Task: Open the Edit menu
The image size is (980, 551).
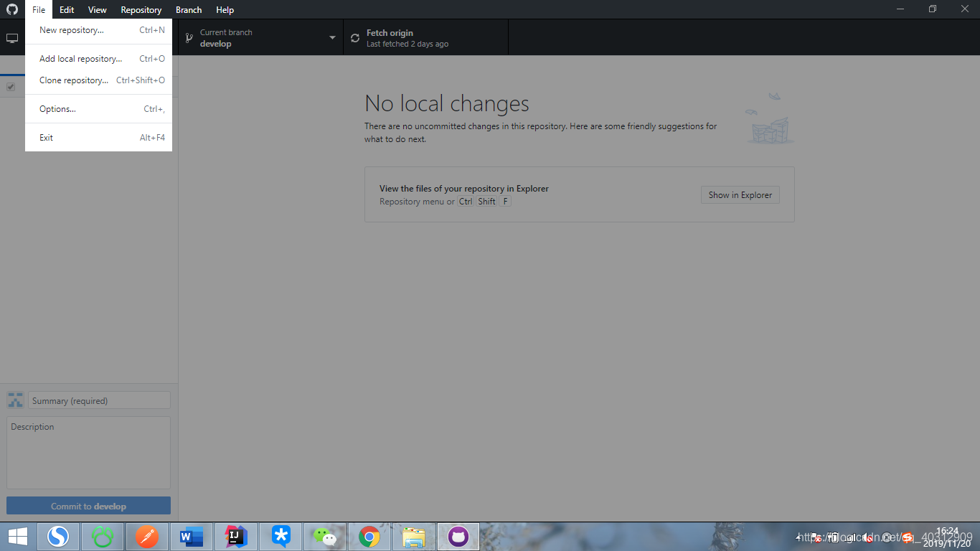Action: coord(67,9)
